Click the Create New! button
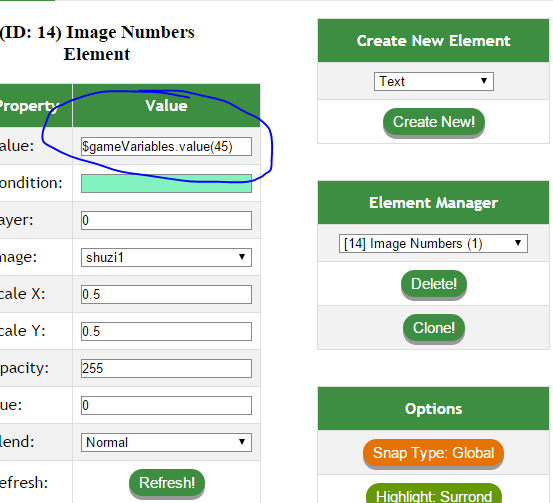 434,122
